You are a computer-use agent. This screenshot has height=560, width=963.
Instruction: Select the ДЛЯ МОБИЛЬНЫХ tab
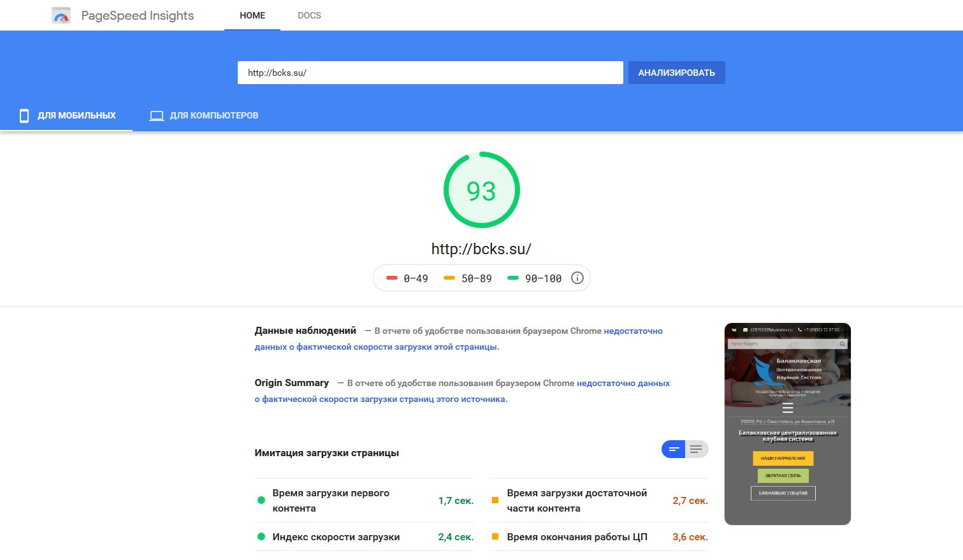tap(66, 115)
